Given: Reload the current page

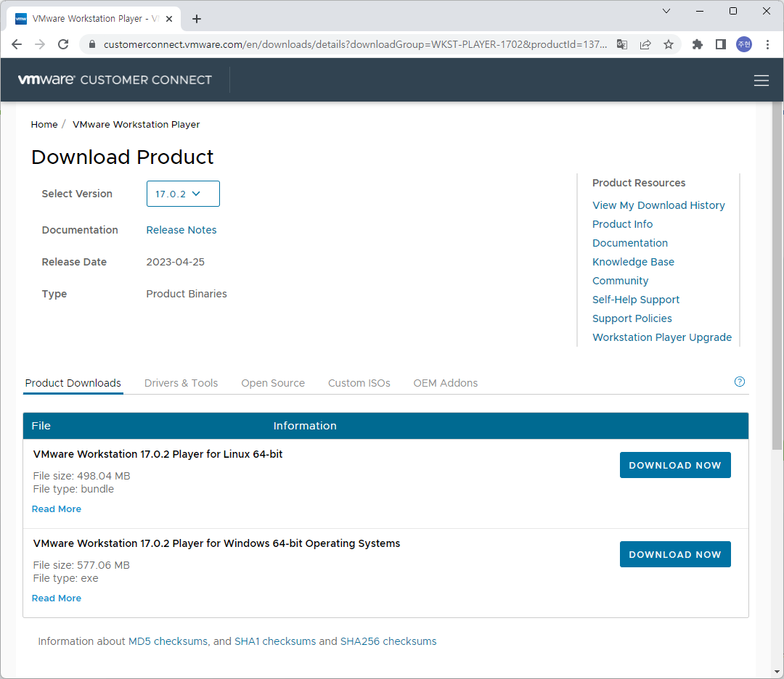Looking at the screenshot, I should pos(63,44).
